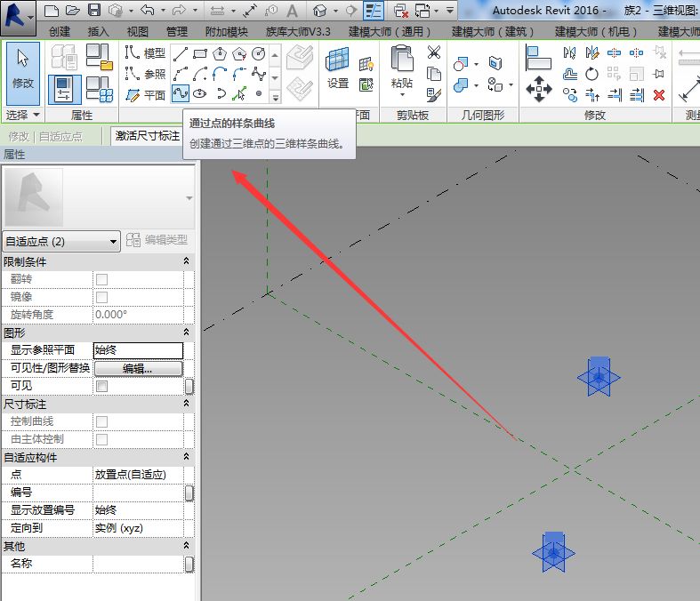The image size is (700, 601).
Task: Toggle the 控制曲线 checkbox
Action: 101,421
